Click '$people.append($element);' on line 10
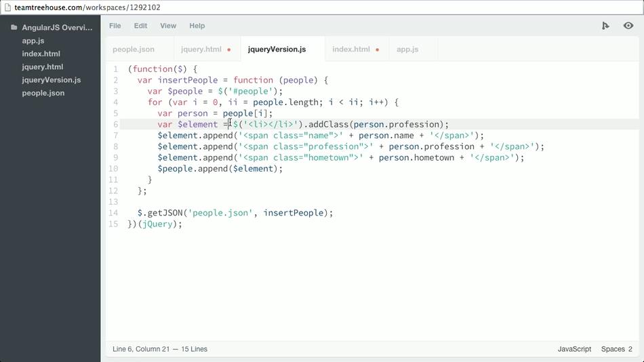The image size is (644, 362). coord(220,169)
